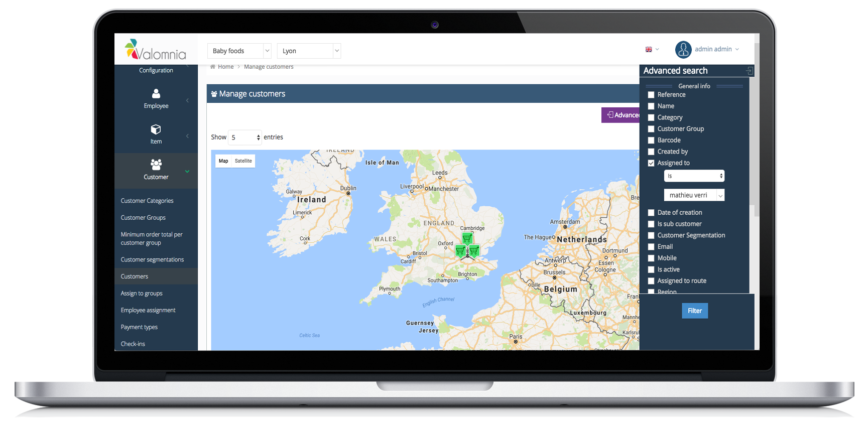868x429 pixels.
Task: Open Payment types menu item
Action: (139, 327)
